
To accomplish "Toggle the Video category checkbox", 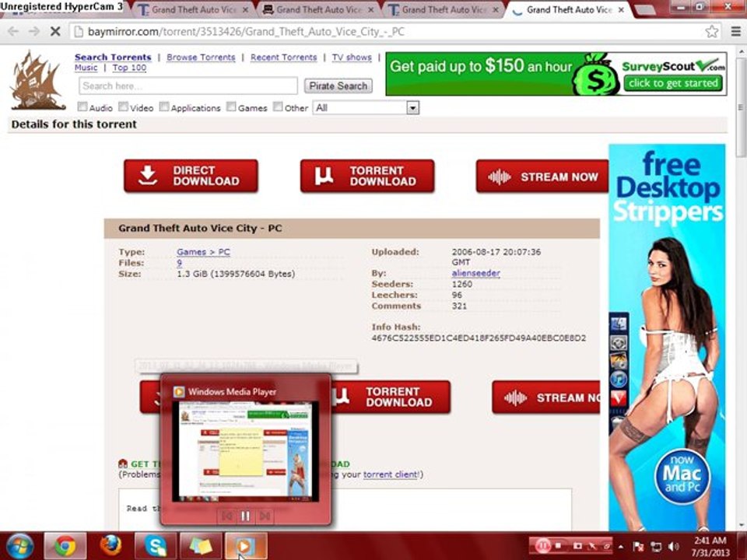I will pos(124,107).
